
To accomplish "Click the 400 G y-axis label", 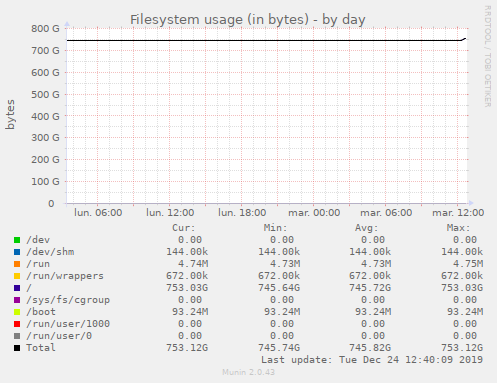I will (x=45, y=116).
